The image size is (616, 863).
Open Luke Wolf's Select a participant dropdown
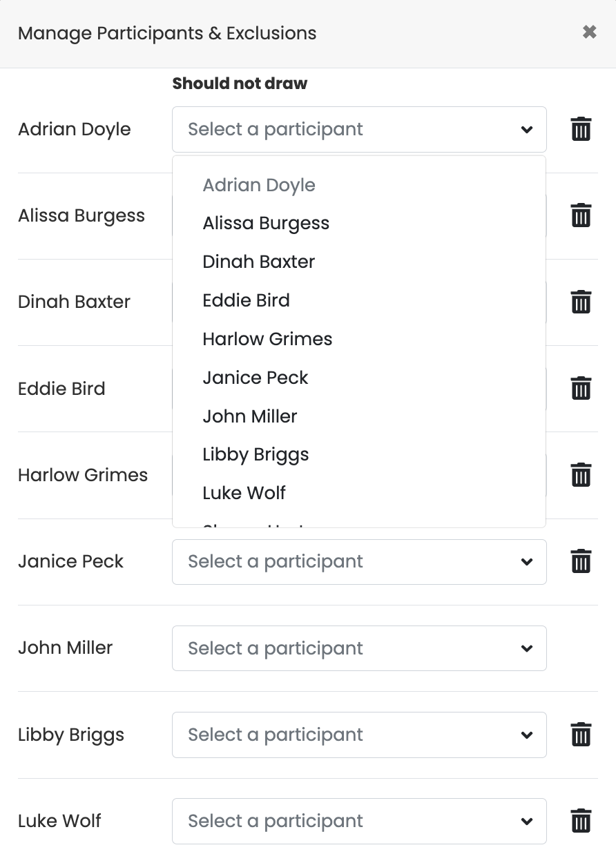coord(359,821)
